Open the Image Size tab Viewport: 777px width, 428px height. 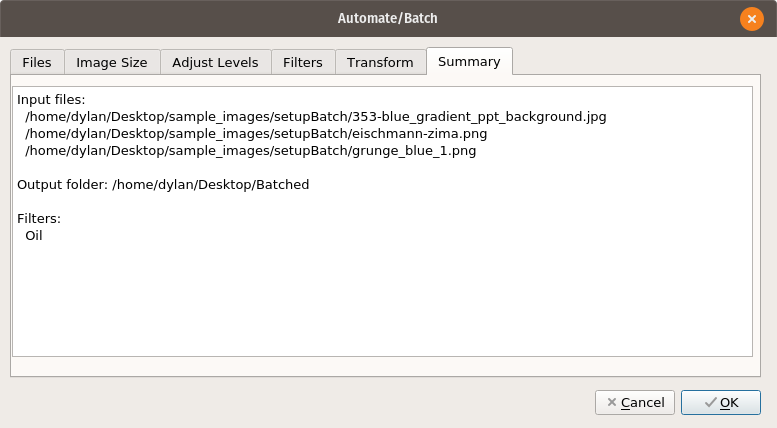tap(112, 62)
